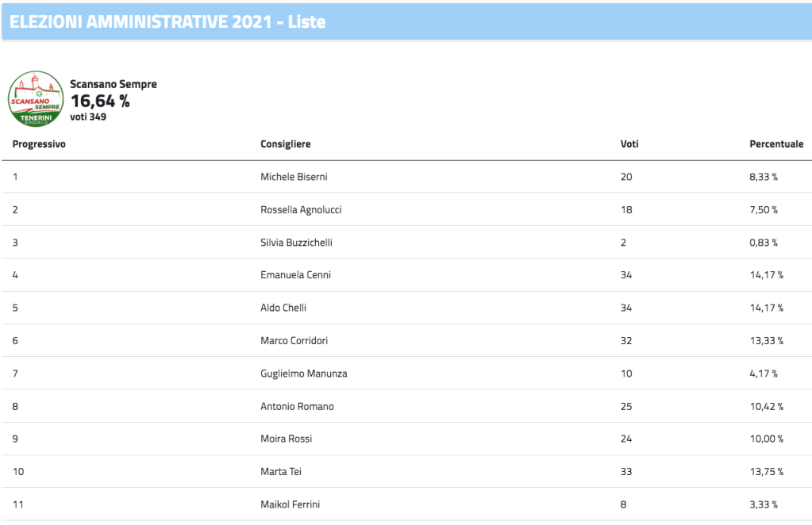The width and height of the screenshot is (812, 525).
Task: Click the Consigliere column header
Action: click(x=286, y=144)
